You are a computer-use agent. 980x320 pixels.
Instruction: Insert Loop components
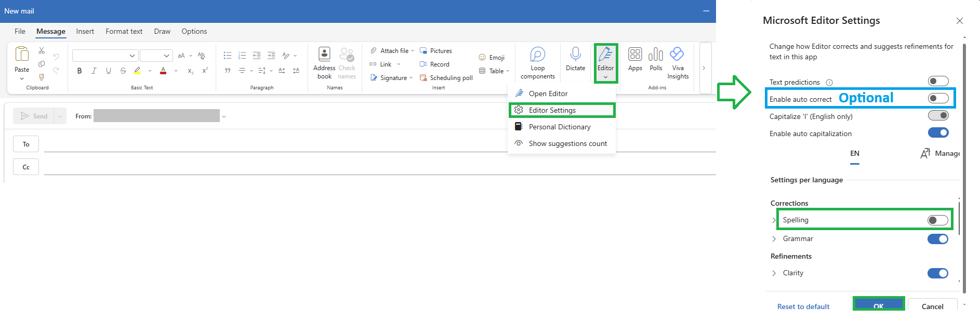tap(538, 63)
